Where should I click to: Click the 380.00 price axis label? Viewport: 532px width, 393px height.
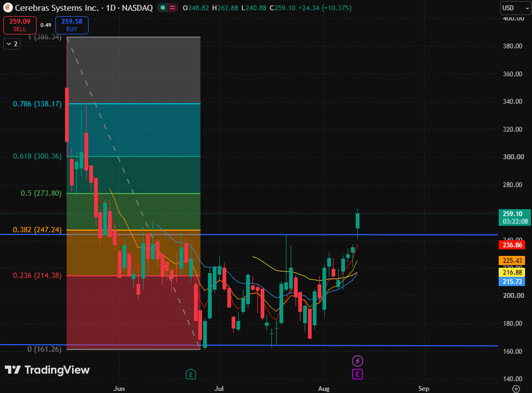(x=512, y=46)
